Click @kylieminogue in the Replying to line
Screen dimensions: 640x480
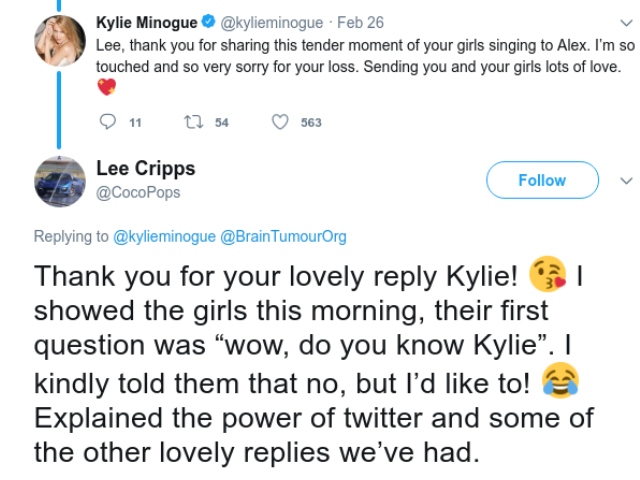164,237
